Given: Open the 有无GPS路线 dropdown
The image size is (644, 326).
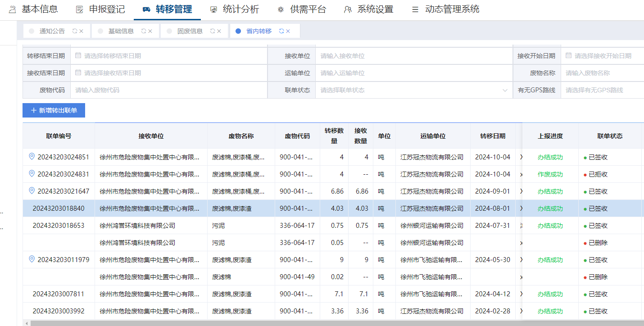Looking at the screenshot, I should click(603, 90).
